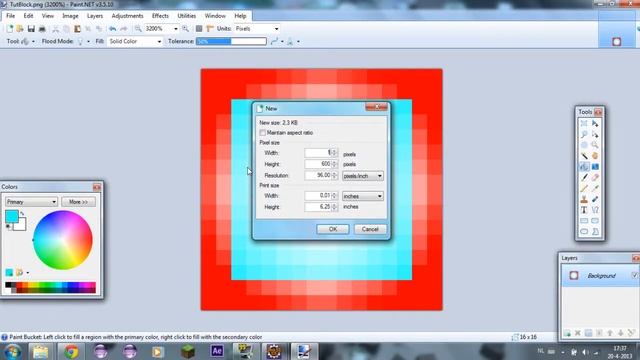Select the Paintbrush tool

coord(584,178)
